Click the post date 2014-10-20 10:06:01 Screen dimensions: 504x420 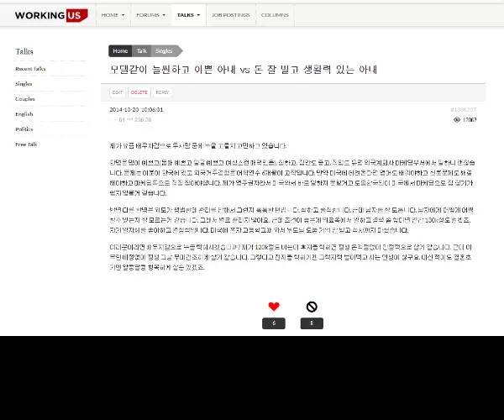[x=136, y=109]
